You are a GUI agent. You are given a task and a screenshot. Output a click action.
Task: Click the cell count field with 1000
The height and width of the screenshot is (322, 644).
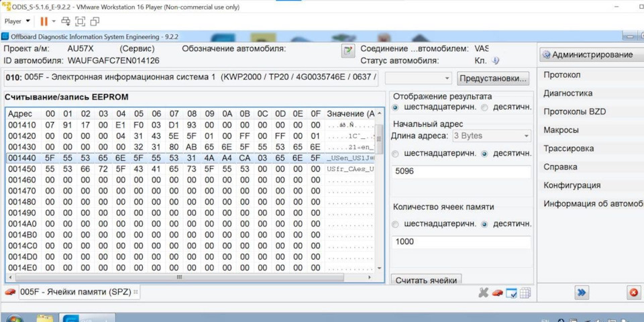tap(462, 242)
